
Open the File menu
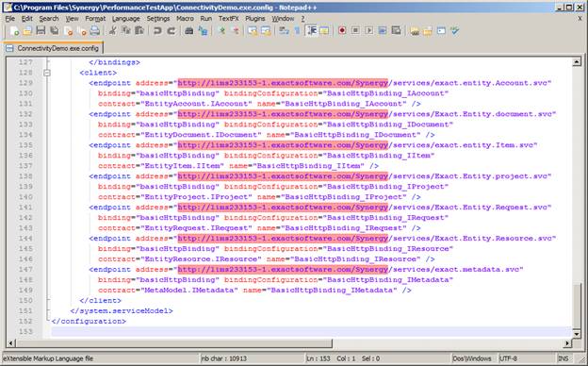click(10, 18)
